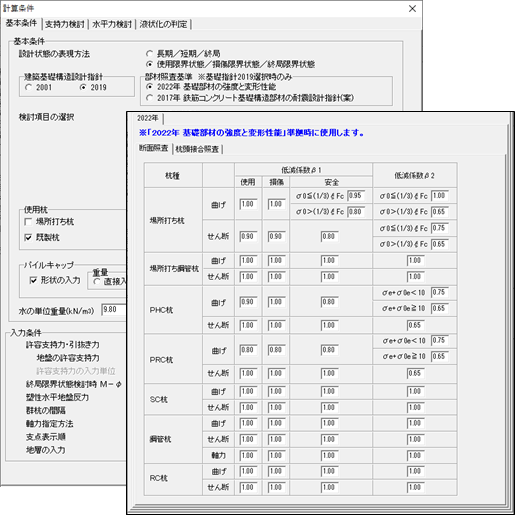Image resolution: width=515 pixels, height=515 pixels.
Task: Click the PRC杭 bending 安全 field 0.80
Action: [x=330, y=350]
